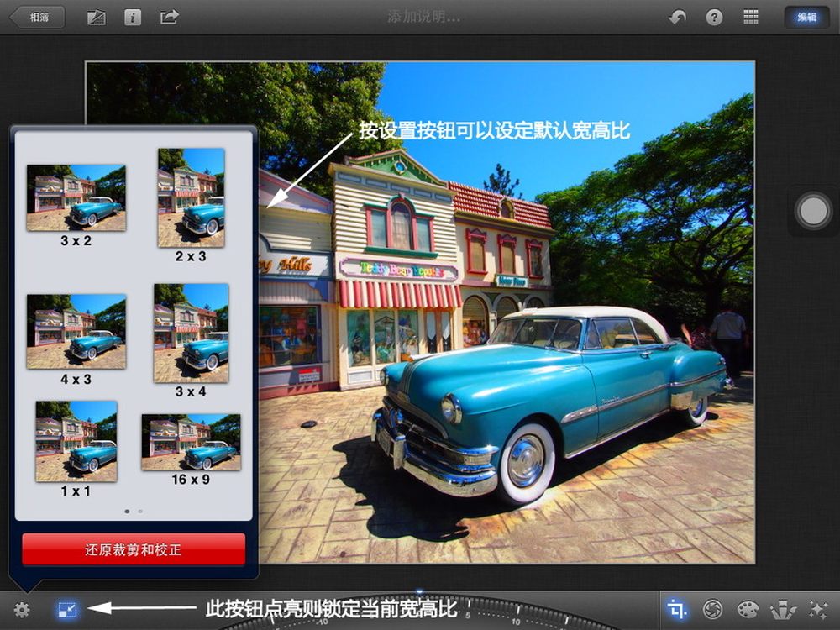This screenshot has width=840, height=630.
Task: Show the thumbnail grid icon
Action: click(x=751, y=17)
